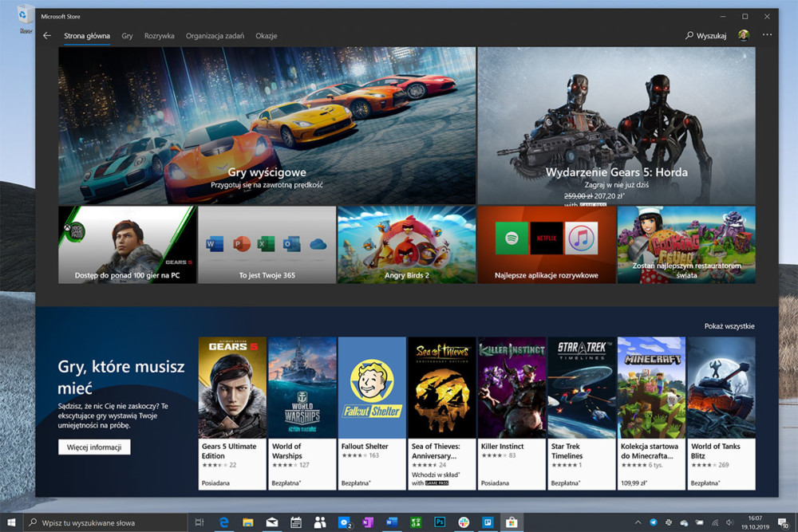Select the Gears 5 Ultimate Edition card

232,413
